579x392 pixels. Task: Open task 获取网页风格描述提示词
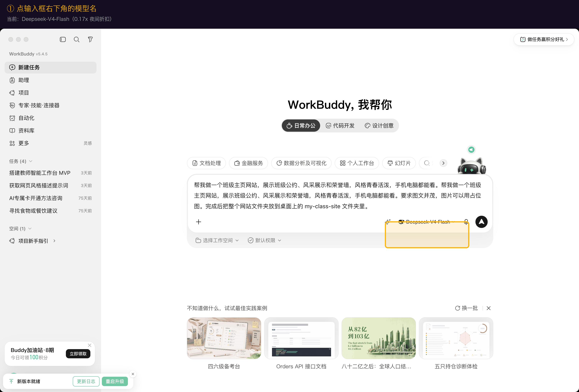click(x=50, y=185)
